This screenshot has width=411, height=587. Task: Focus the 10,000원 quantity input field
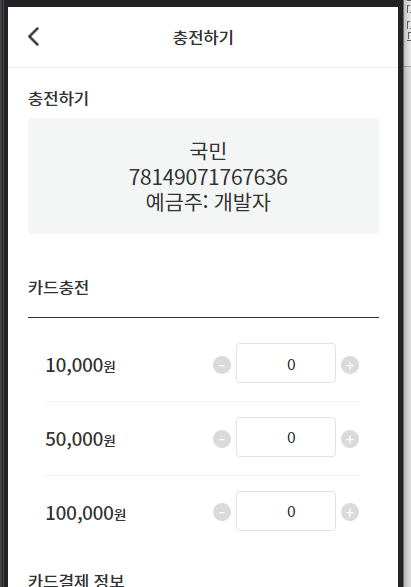[286, 363]
